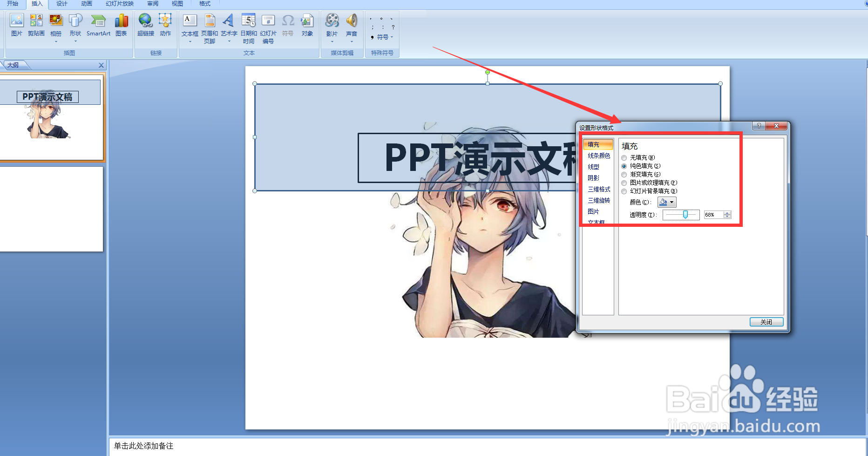The width and height of the screenshot is (868, 456).
Task: Switch to the 设计 ribbon tab
Action: (61, 4)
